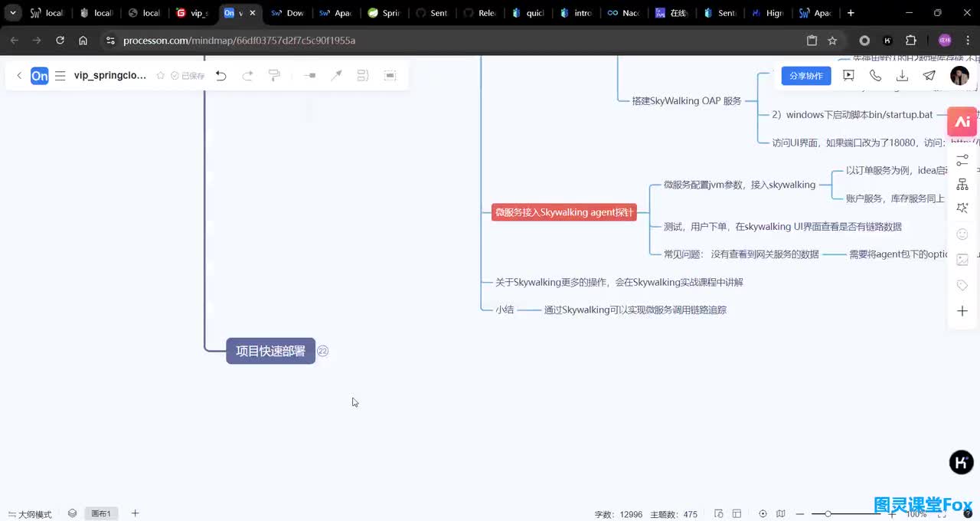Add a new canvas with plus
This screenshot has width=980, height=521.
136,513
